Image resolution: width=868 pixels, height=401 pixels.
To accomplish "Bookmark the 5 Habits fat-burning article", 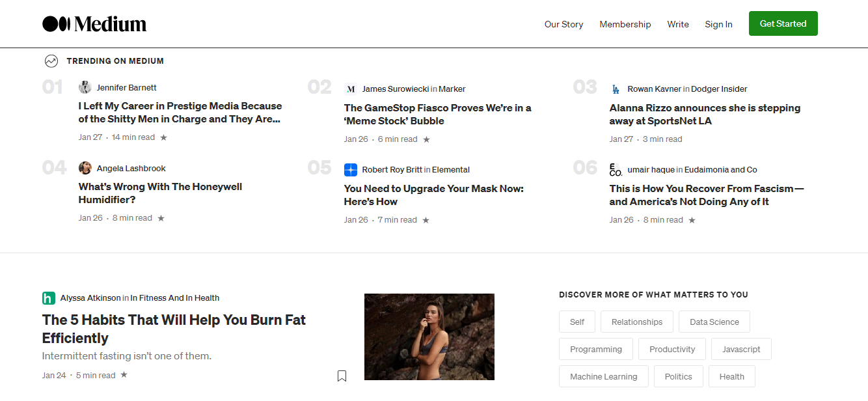I will [342, 376].
